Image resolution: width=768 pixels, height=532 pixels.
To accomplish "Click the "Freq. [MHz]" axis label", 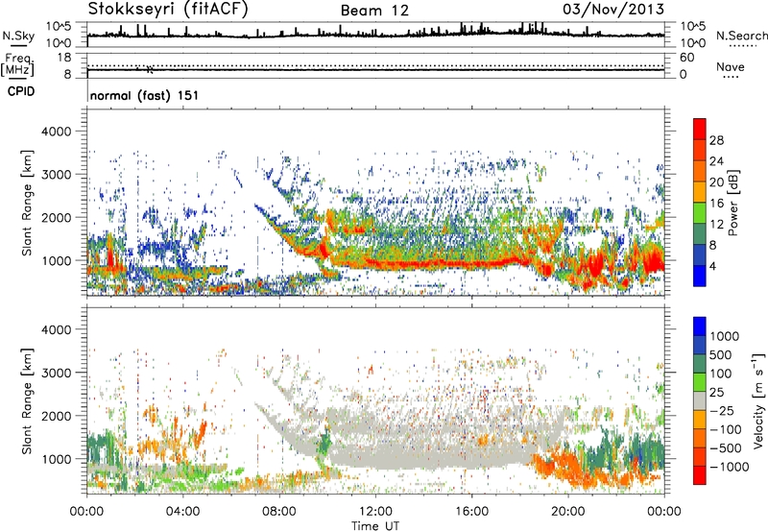I will point(17,64).
